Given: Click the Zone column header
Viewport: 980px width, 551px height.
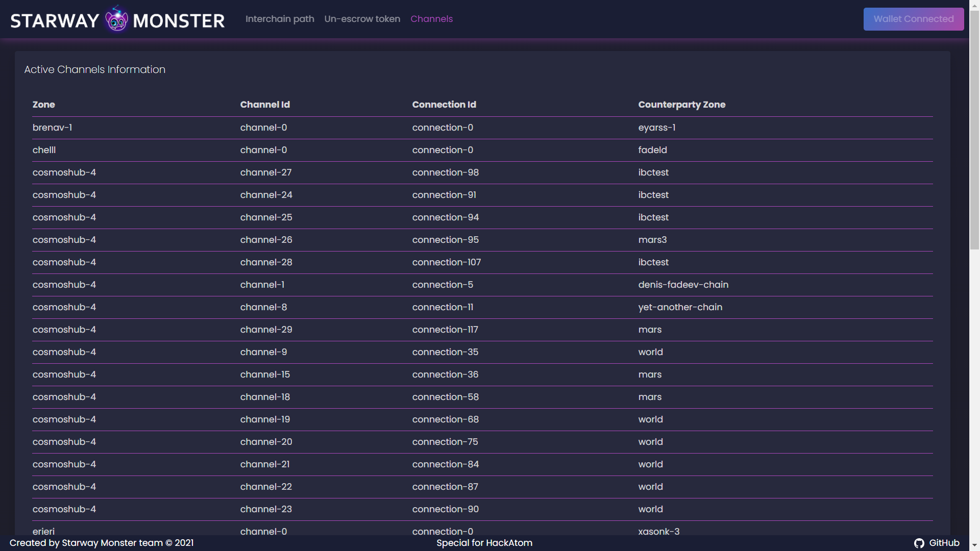Looking at the screenshot, I should [x=44, y=105].
